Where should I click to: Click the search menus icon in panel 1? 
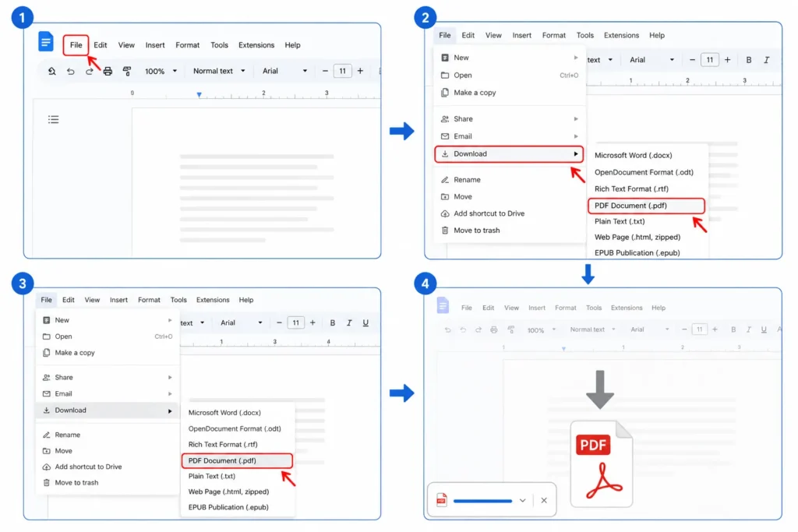point(52,71)
